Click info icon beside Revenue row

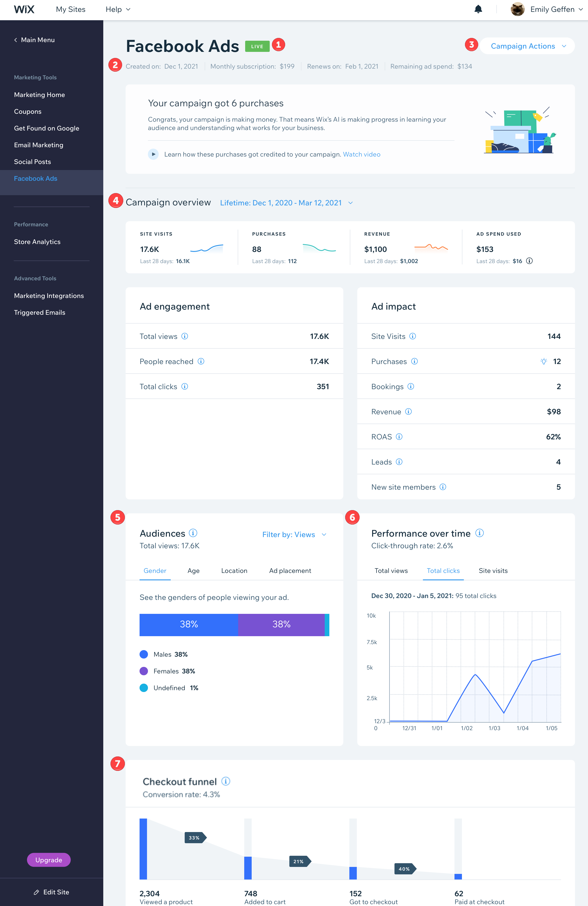pos(408,411)
